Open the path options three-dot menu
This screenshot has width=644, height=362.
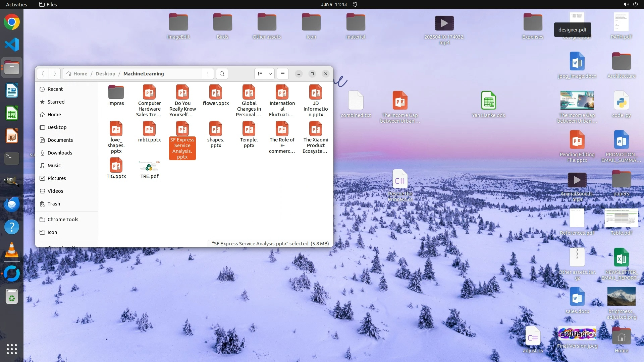(x=208, y=74)
